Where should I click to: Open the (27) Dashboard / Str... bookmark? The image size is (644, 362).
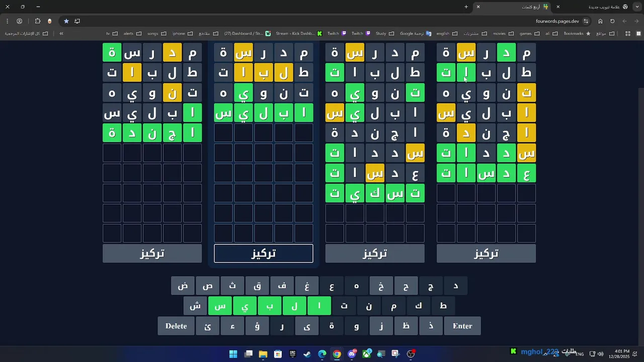(x=247, y=34)
